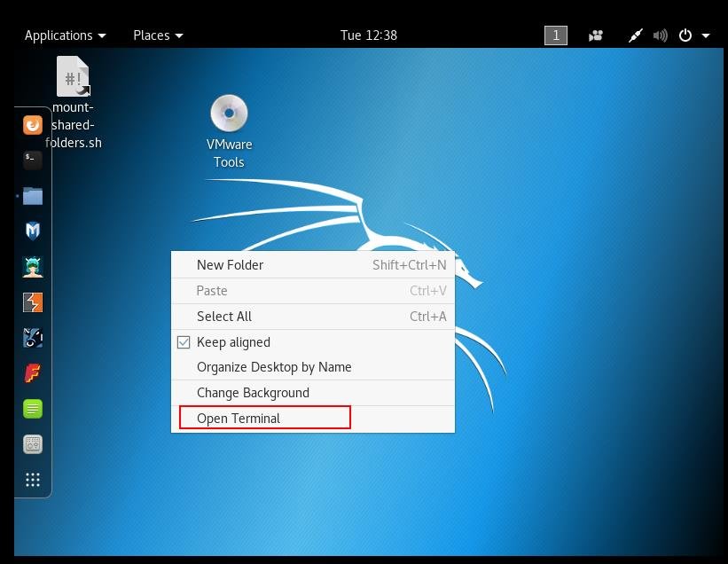Open the network connection status icon

coord(636,35)
